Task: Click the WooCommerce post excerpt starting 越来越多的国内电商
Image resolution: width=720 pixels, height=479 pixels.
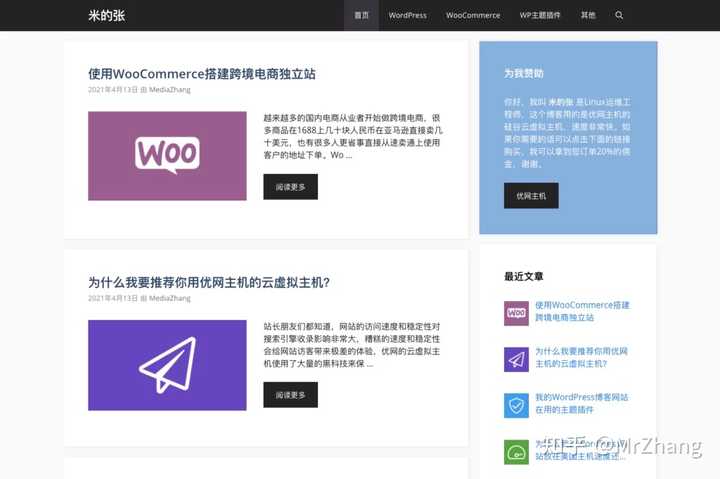Action: click(353, 136)
